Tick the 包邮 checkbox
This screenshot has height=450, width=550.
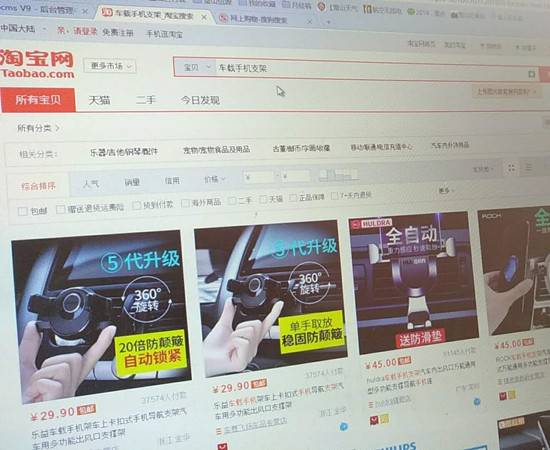[x=23, y=211]
